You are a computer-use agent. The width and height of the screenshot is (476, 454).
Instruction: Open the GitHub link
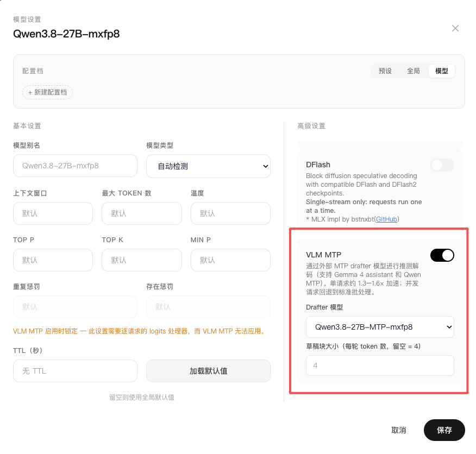pos(386,219)
